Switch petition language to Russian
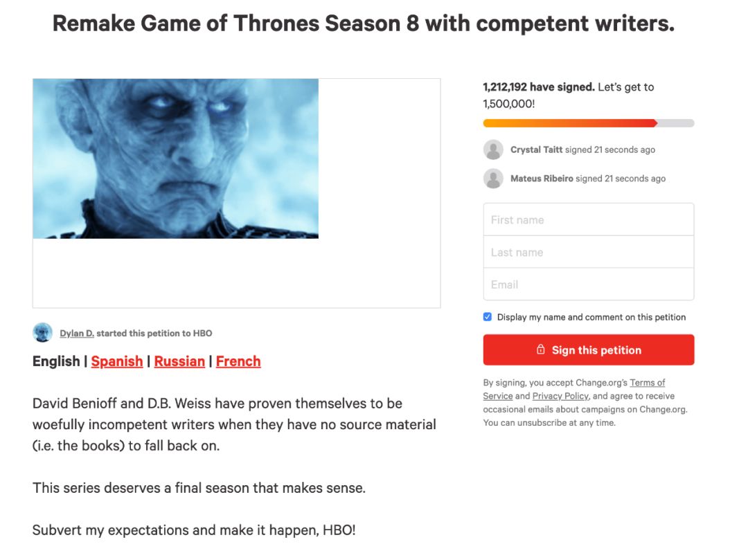The image size is (748, 560). click(x=179, y=361)
